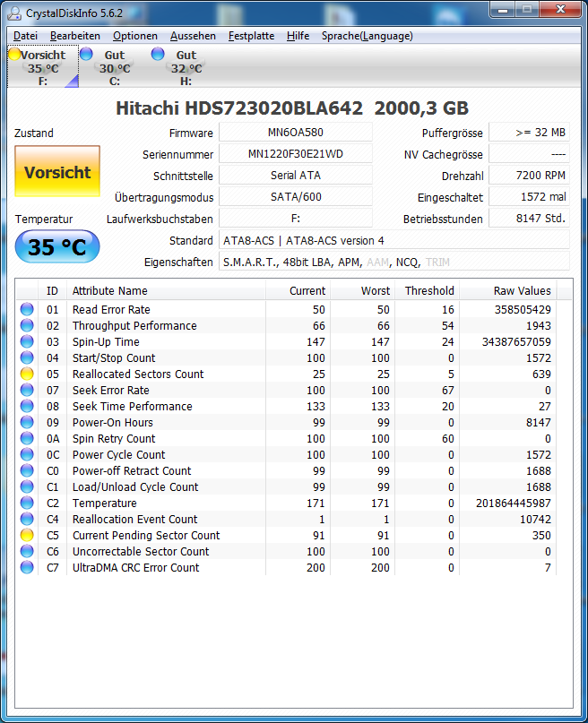The height and width of the screenshot is (723, 588).
Task: Open the Hilfe menu
Action: click(298, 36)
